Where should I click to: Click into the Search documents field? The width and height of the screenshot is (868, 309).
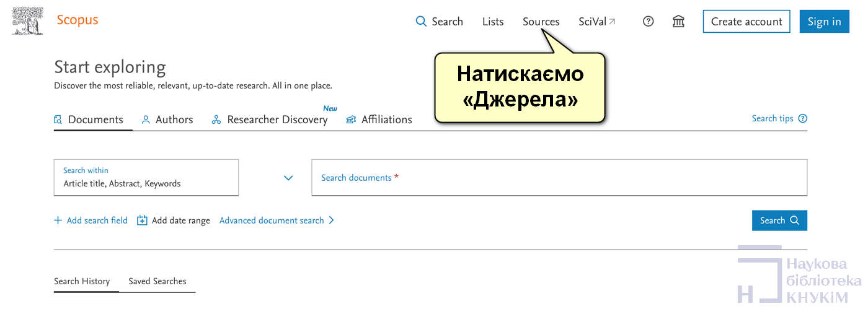click(558, 178)
